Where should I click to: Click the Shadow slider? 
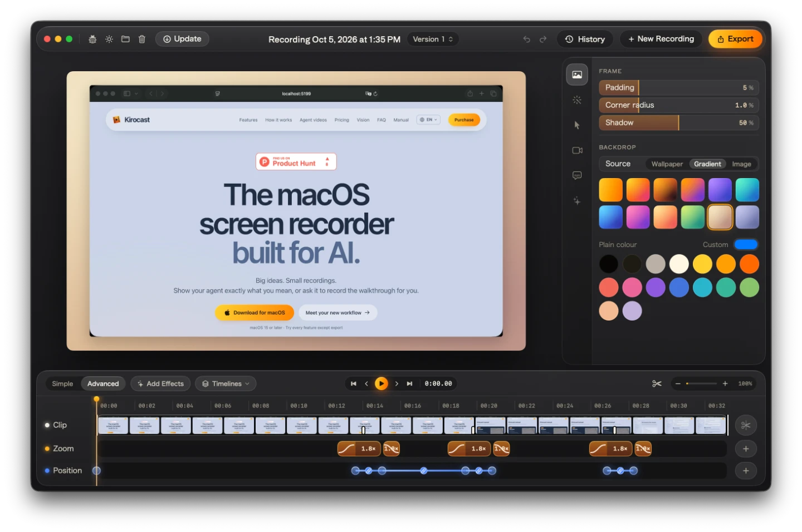679,122
